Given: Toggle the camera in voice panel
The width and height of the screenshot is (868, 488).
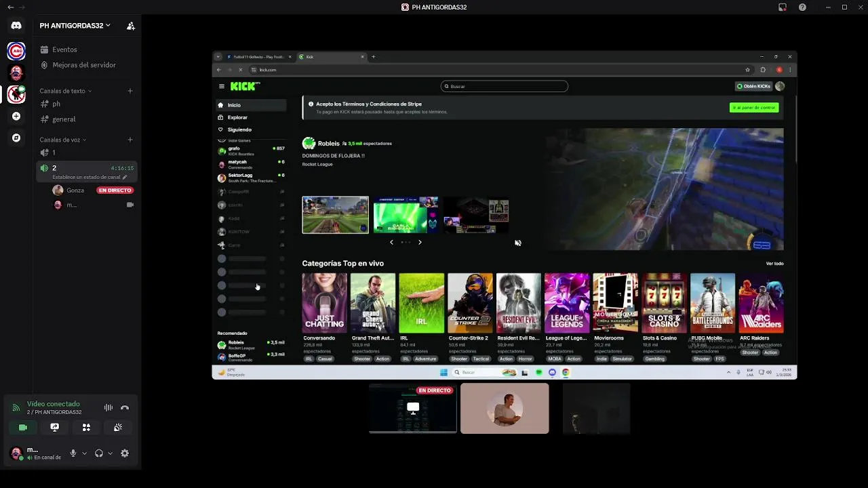Looking at the screenshot, I should pos(22,428).
